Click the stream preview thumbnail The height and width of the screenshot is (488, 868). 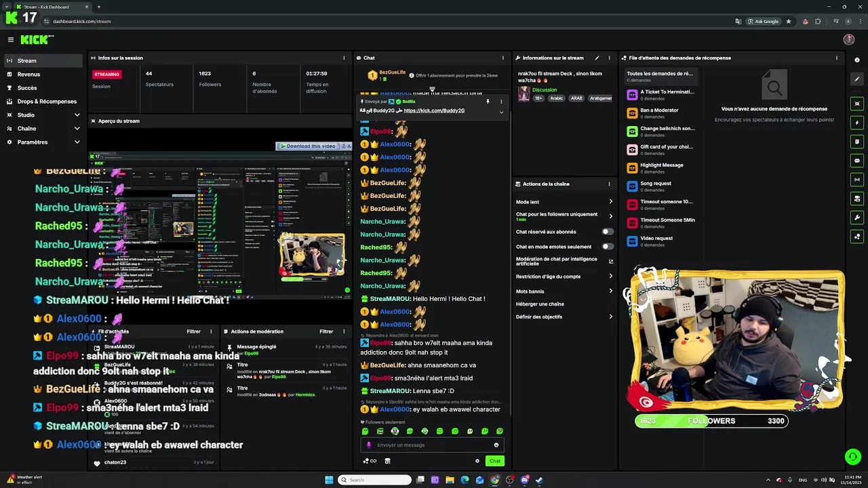point(220,226)
